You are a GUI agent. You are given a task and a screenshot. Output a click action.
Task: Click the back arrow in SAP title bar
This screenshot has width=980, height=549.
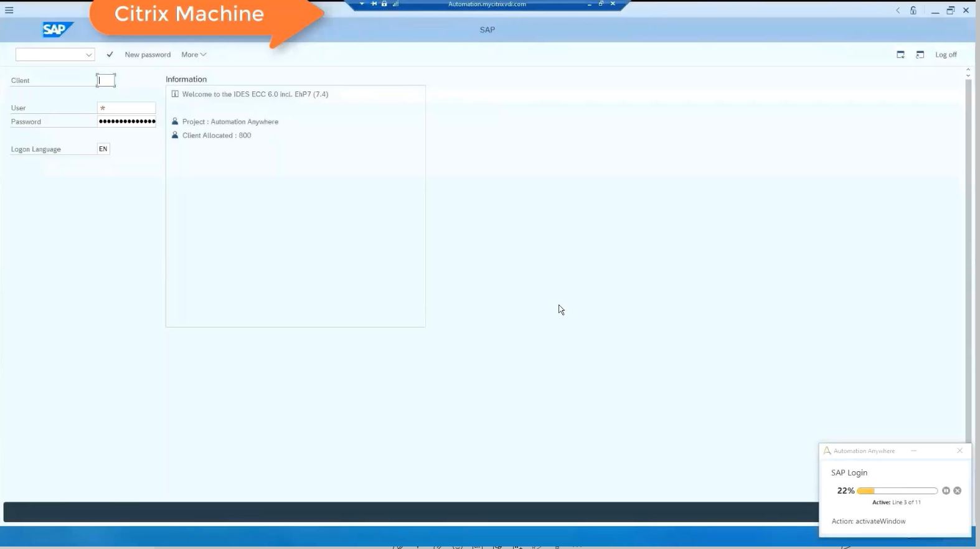(x=898, y=10)
